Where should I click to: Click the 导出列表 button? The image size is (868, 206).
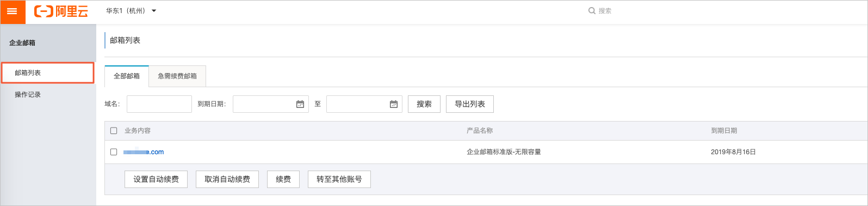(470, 104)
